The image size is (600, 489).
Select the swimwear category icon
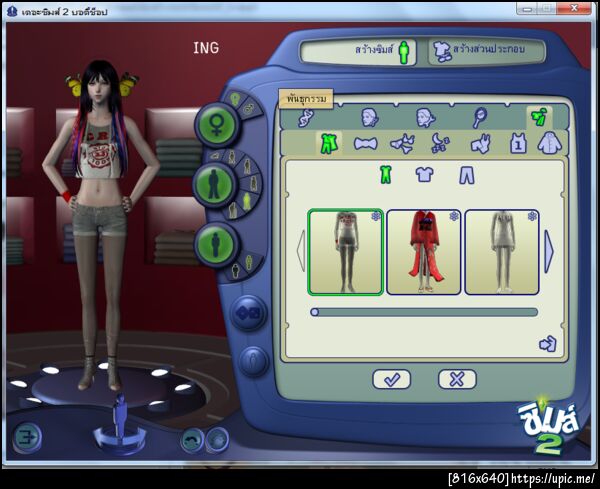point(481,144)
